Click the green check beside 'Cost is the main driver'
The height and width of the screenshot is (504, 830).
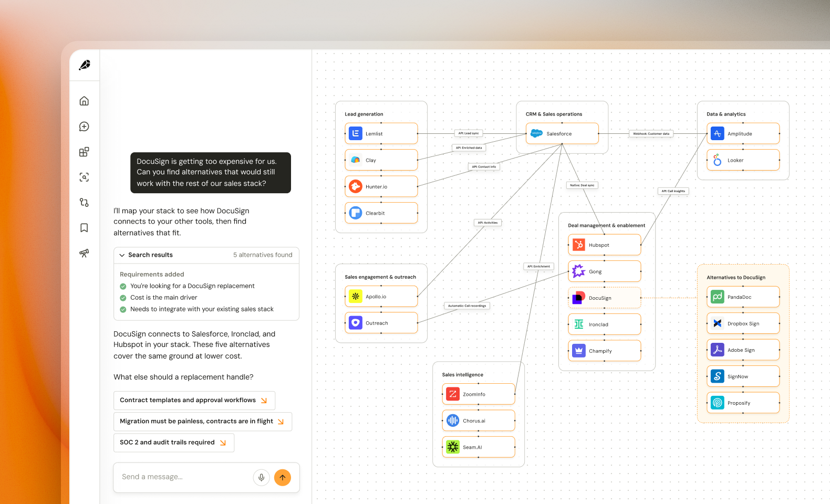(123, 298)
